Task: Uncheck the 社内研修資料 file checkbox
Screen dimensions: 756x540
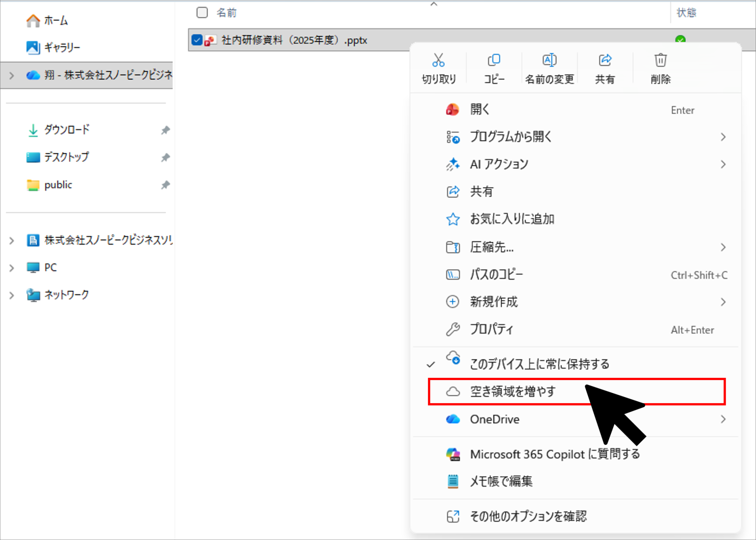Action: [x=197, y=40]
